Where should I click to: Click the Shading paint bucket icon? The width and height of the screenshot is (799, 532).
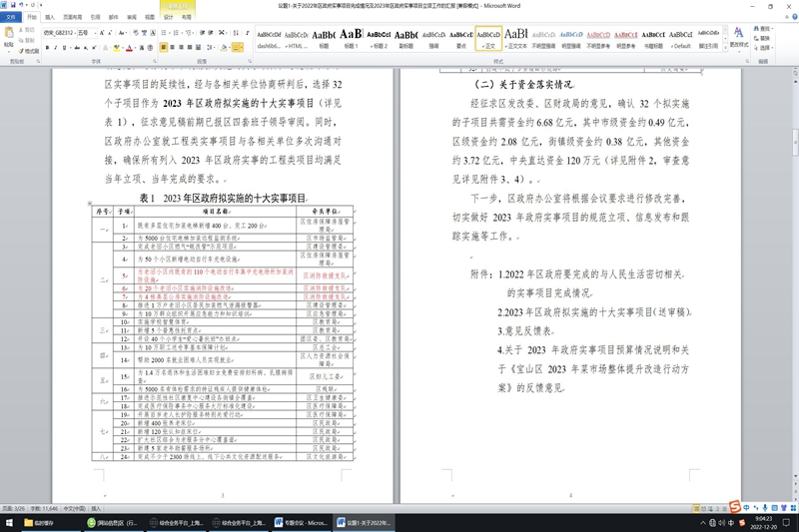click(x=223, y=48)
